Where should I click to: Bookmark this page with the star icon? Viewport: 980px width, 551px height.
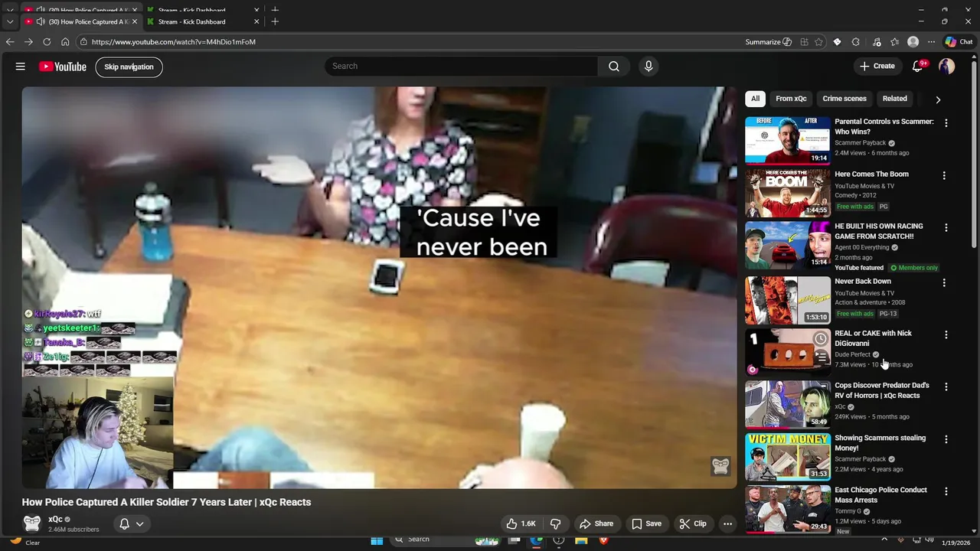click(819, 42)
